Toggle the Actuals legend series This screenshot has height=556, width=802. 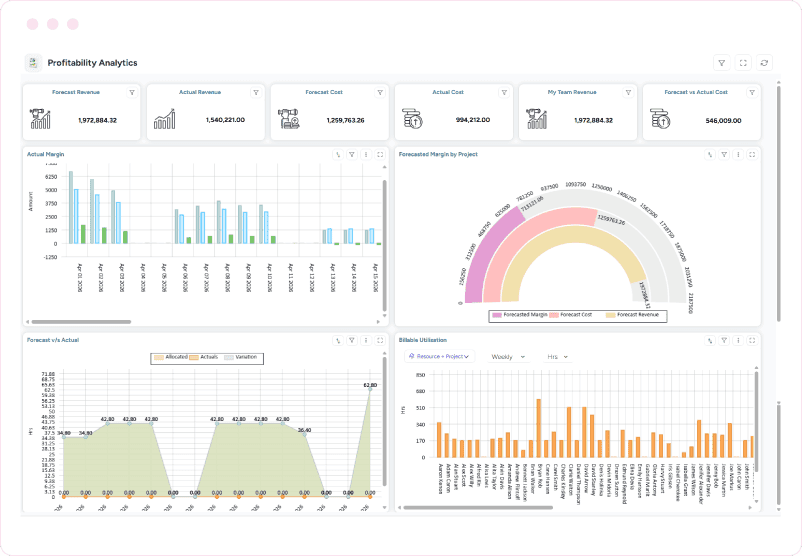(204, 357)
